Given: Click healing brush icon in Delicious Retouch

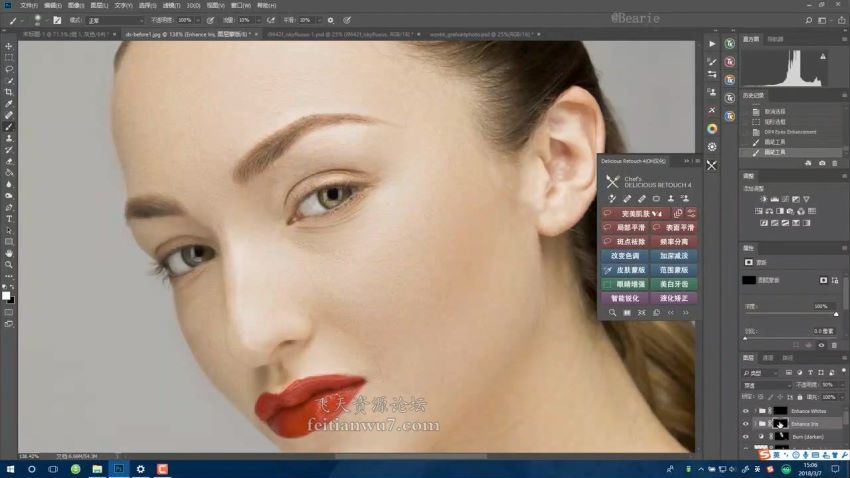Looking at the screenshot, I should coord(627,199).
